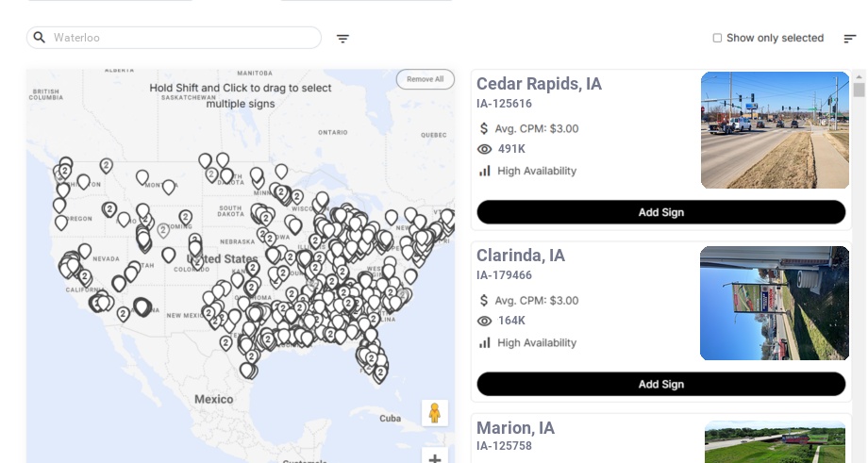Open the sort options icon

(850, 39)
